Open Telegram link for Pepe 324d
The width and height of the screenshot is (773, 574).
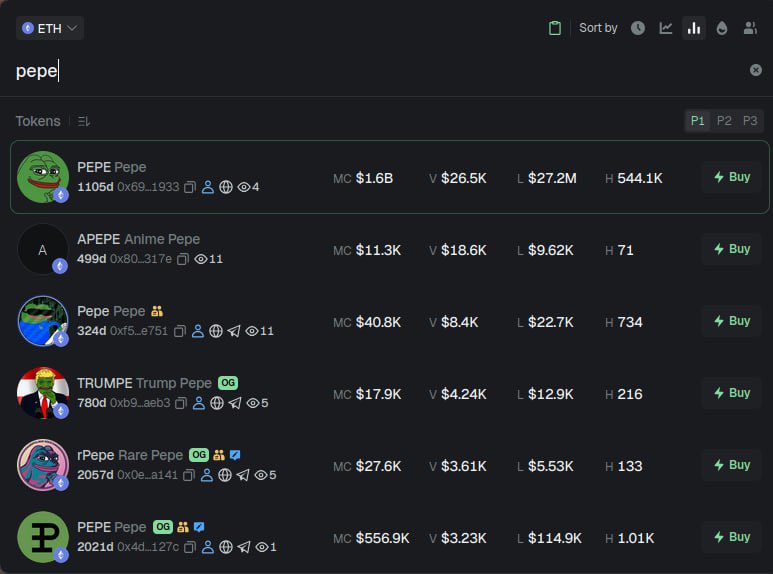(234, 331)
